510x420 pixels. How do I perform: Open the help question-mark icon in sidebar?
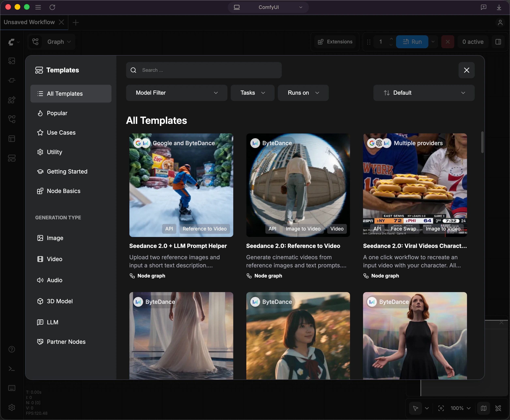click(x=12, y=349)
